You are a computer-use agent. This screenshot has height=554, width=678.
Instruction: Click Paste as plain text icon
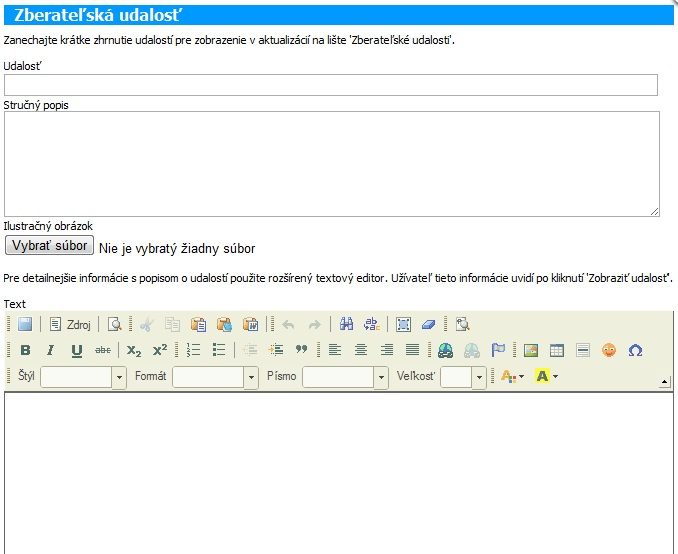[x=224, y=324]
